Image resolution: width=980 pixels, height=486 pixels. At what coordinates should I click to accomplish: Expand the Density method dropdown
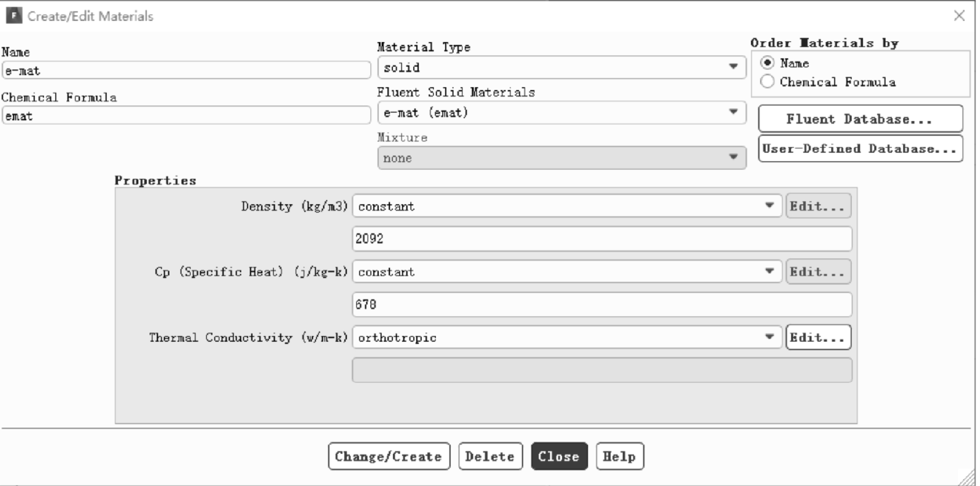pos(567,206)
